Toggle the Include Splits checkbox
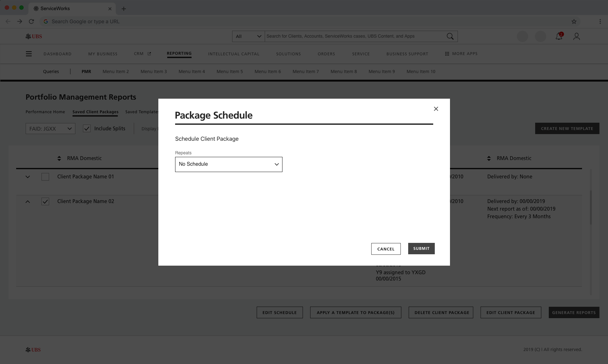This screenshot has height=364, width=608. 87,128
